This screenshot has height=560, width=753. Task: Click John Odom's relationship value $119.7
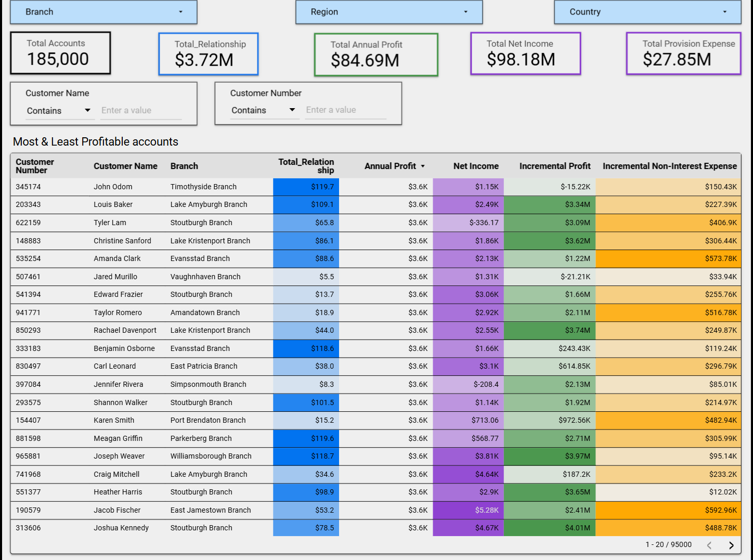[322, 187]
